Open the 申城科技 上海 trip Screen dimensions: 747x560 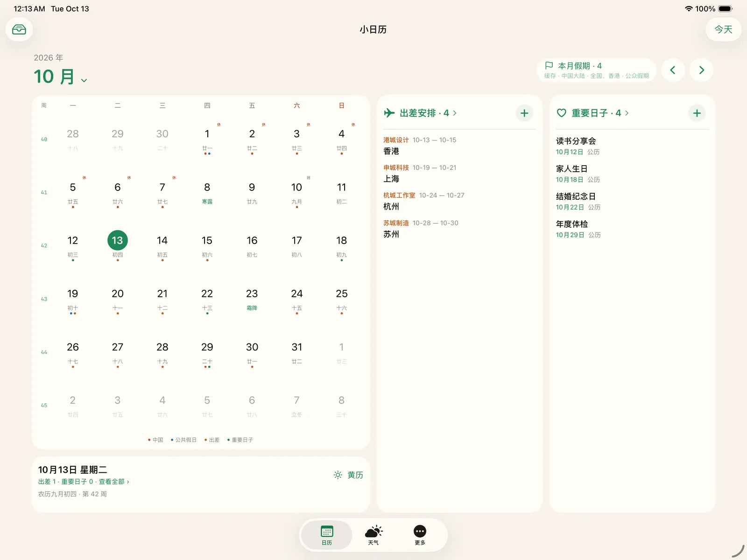459,173
